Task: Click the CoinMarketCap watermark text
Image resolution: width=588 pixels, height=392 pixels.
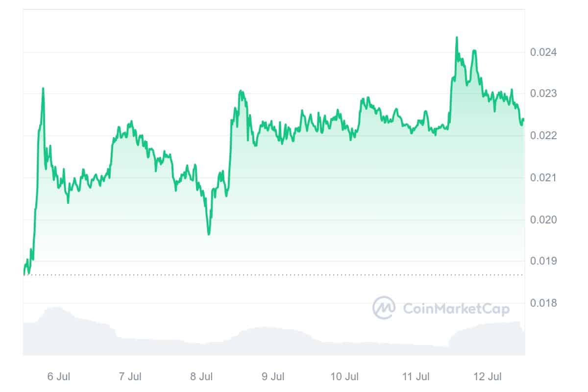Action: point(456,309)
